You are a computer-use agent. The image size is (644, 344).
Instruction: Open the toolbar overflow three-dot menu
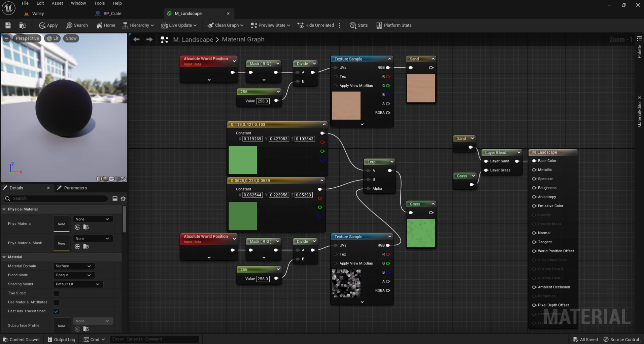pos(339,25)
